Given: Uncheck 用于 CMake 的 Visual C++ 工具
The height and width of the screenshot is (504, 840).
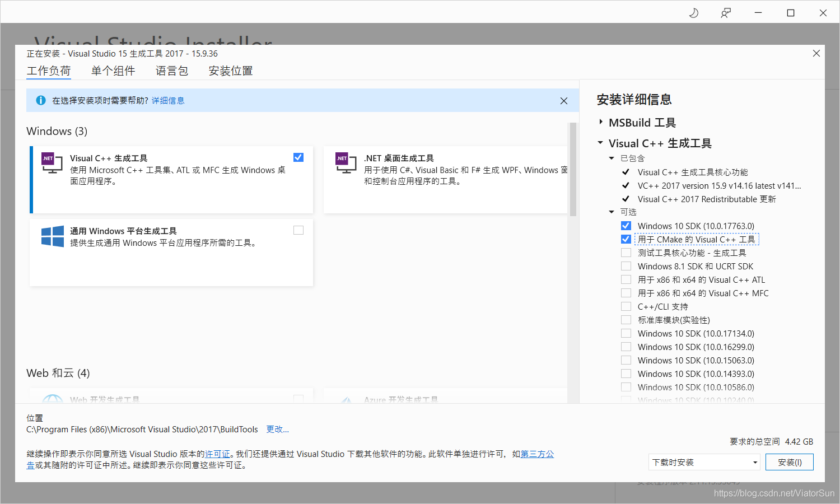Looking at the screenshot, I should click(626, 239).
